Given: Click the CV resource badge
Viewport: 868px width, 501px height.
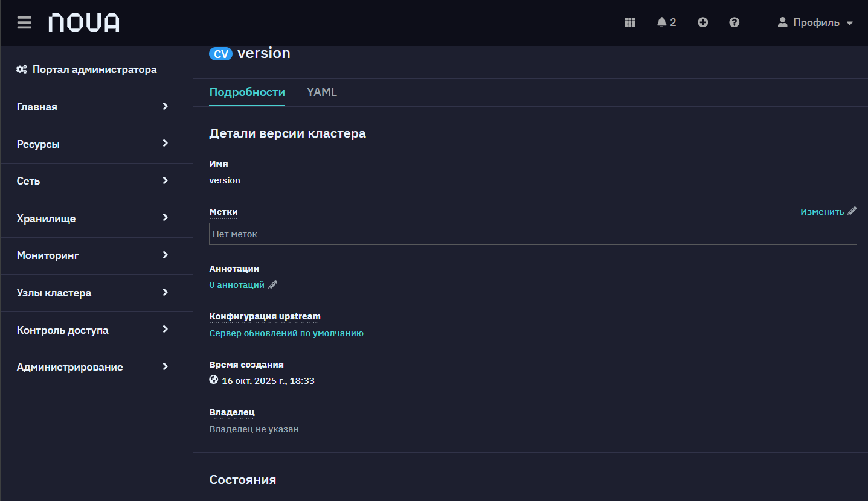Looking at the screenshot, I should click(x=220, y=54).
